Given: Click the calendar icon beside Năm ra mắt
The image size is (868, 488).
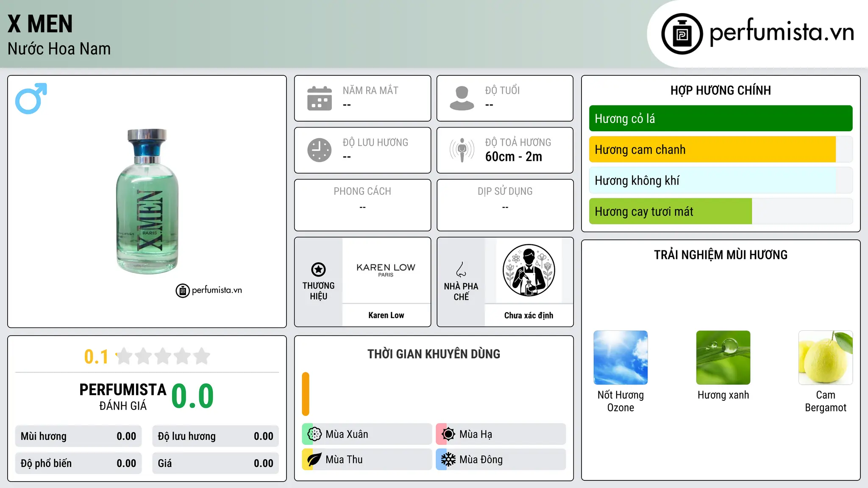Looking at the screenshot, I should point(320,98).
